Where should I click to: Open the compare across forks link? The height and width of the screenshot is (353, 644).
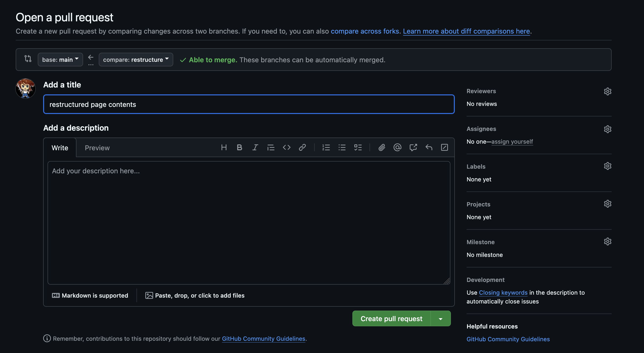pos(365,31)
